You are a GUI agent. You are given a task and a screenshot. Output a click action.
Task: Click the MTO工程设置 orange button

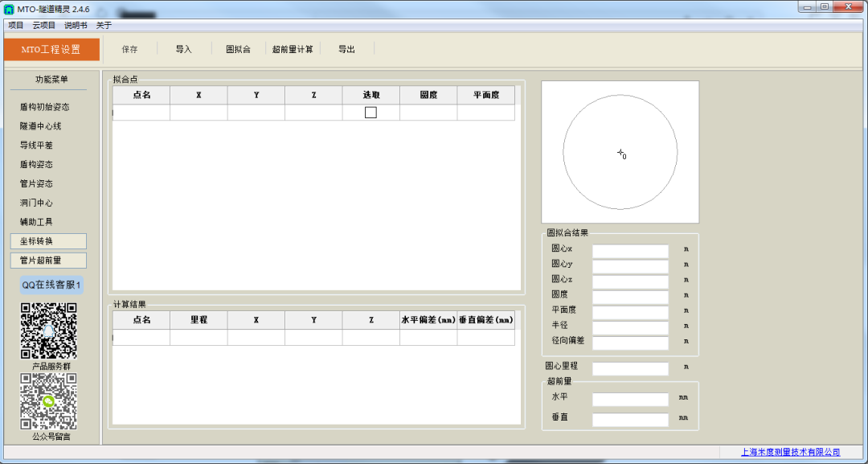(x=51, y=49)
